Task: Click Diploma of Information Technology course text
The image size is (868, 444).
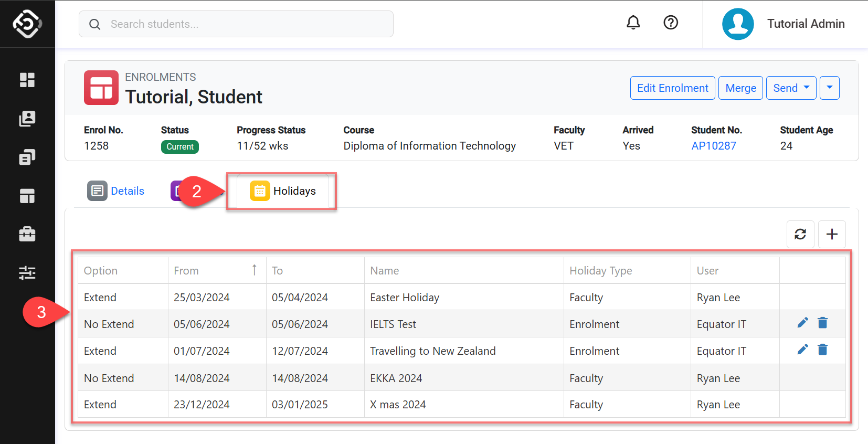Action: pyautogui.click(x=430, y=146)
